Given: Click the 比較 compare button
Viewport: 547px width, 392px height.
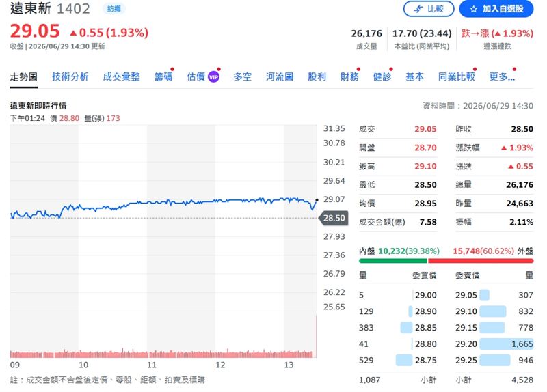Looking at the screenshot, I should point(429,9).
